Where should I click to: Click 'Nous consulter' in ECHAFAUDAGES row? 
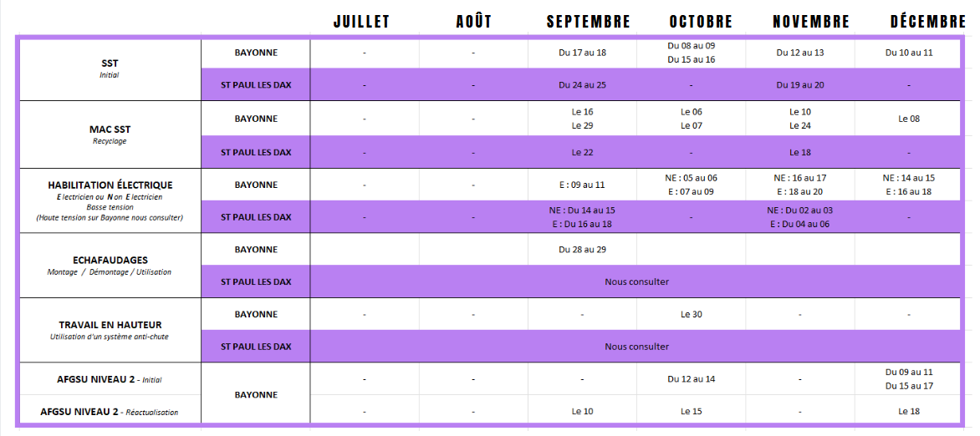point(637,281)
